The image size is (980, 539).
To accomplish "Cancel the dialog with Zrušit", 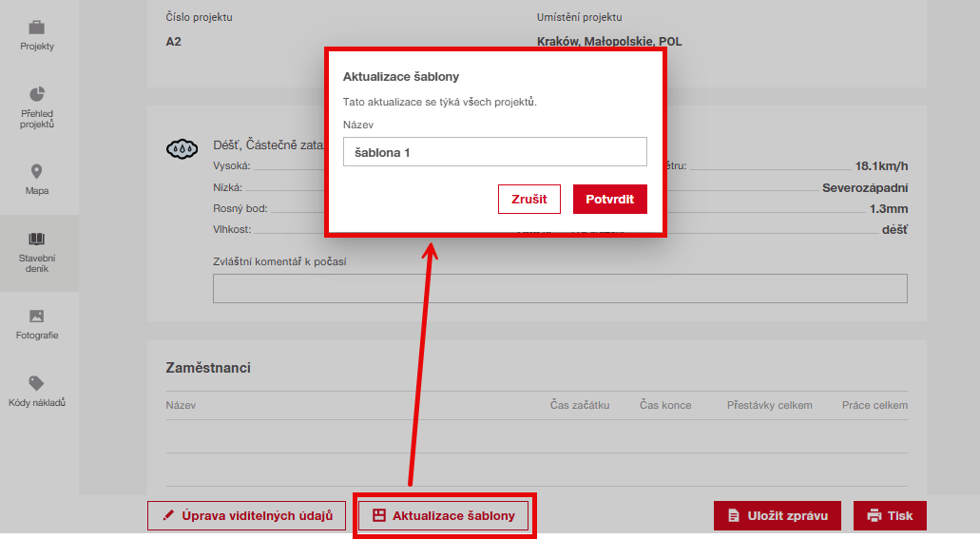I will (x=528, y=200).
